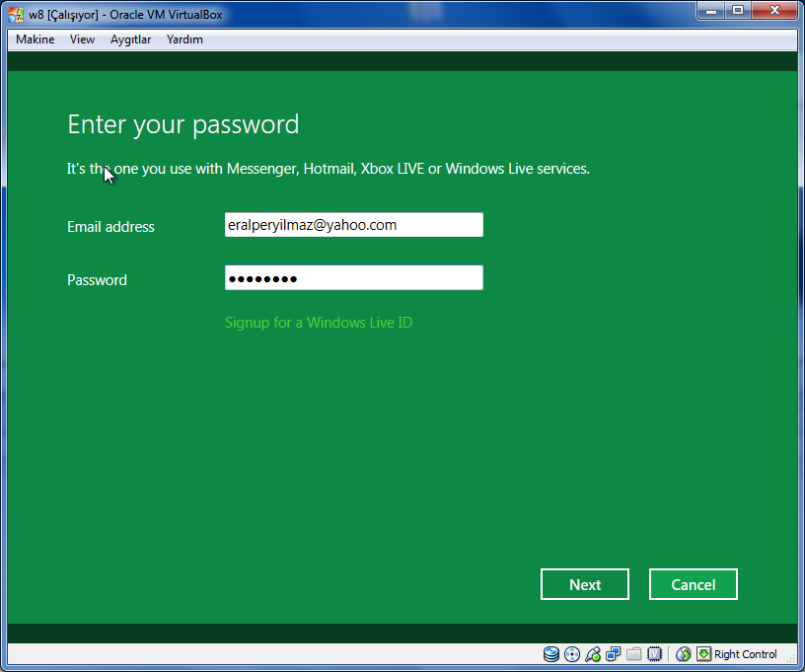Click the VirtualBox window title icon
The image size is (805, 672).
[16, 15]
